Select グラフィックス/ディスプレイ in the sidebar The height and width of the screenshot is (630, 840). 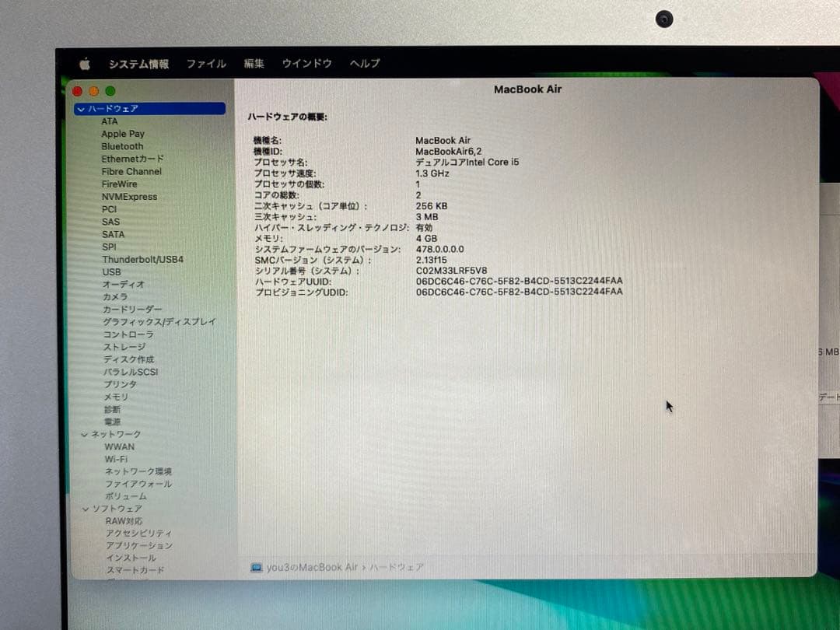tap(156, 321)
